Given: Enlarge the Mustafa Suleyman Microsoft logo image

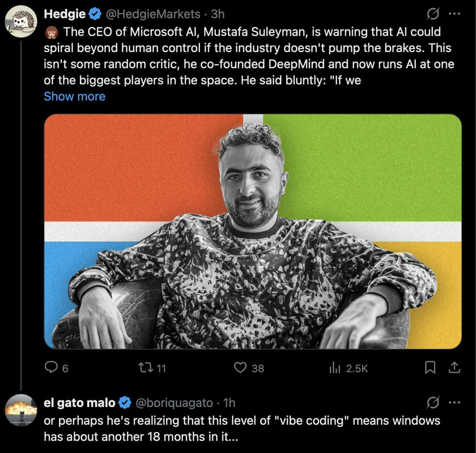Looking at the screenshot, I should pos(253,231).
